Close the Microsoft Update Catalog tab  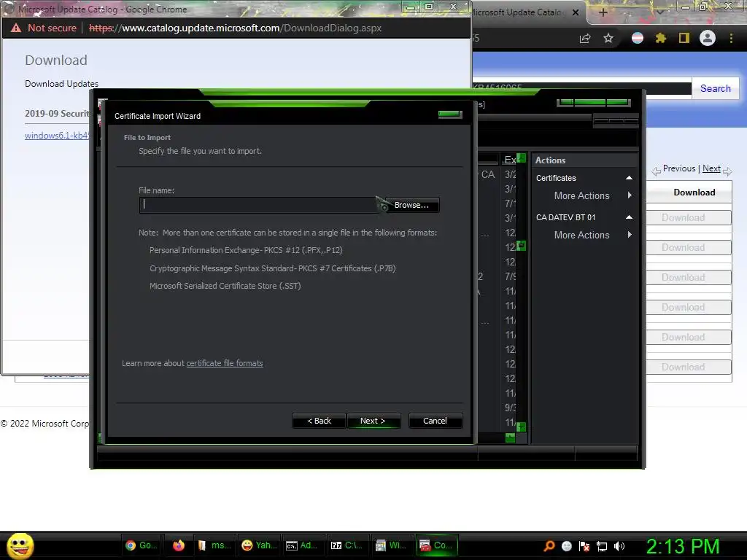pos(576,13)
